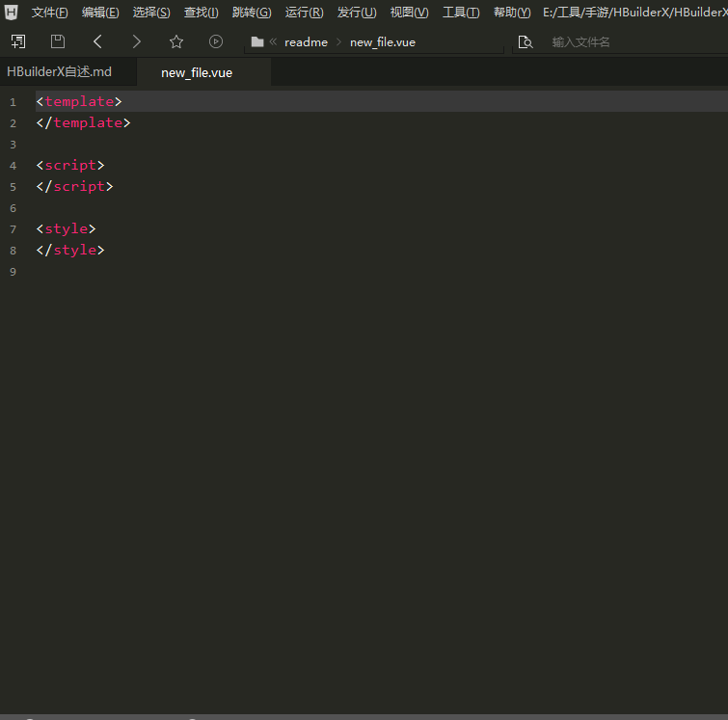The image size is (728, 720).
Task: Click the closing </style> tag
Action: point(70,251)
